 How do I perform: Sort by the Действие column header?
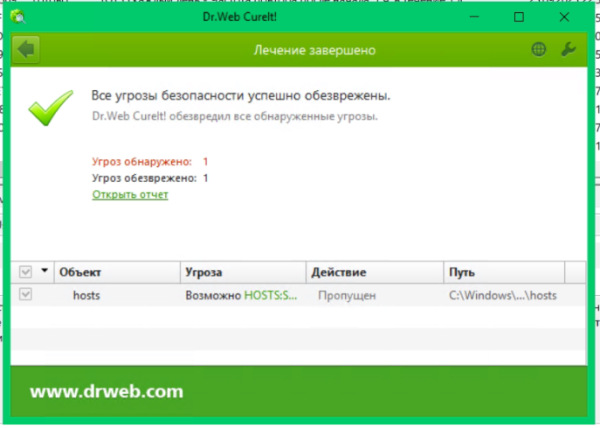pyautogui.click(x=375, y=272)
